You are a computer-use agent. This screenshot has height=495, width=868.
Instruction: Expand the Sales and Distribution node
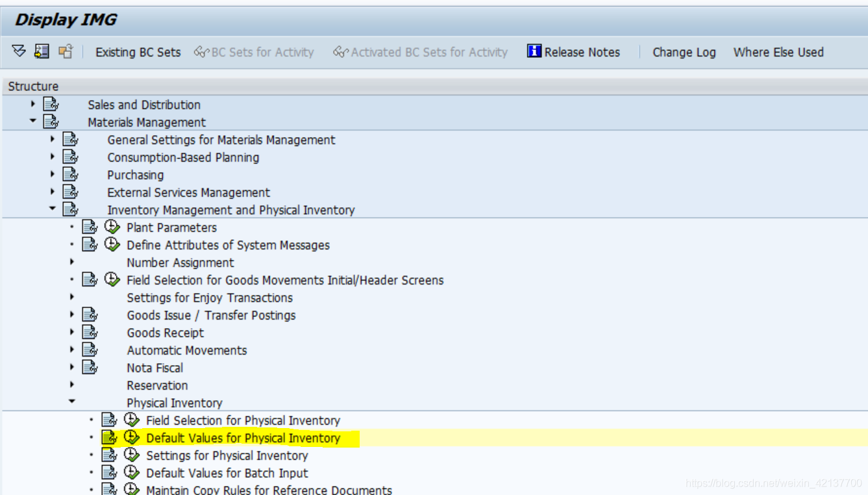tap(32, 104)
